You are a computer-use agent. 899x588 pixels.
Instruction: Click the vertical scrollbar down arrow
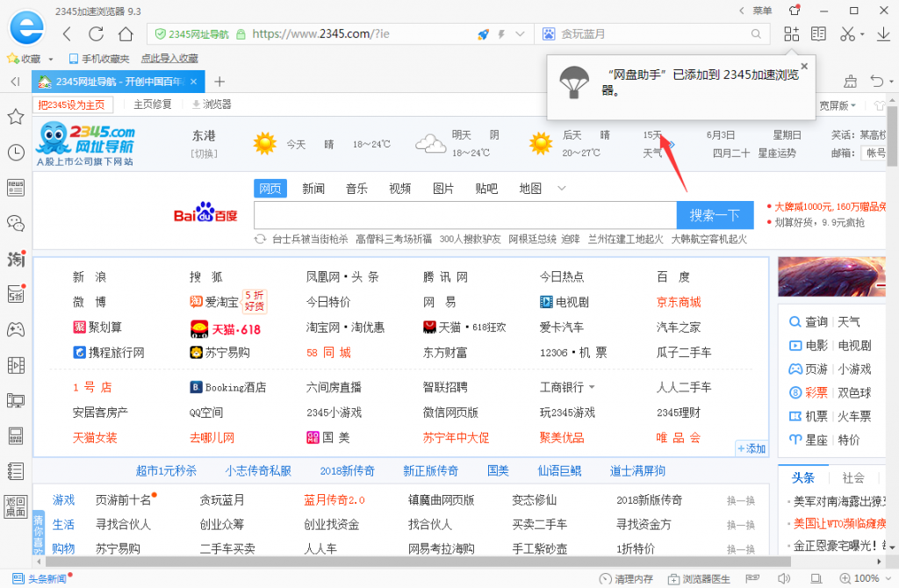892,548
